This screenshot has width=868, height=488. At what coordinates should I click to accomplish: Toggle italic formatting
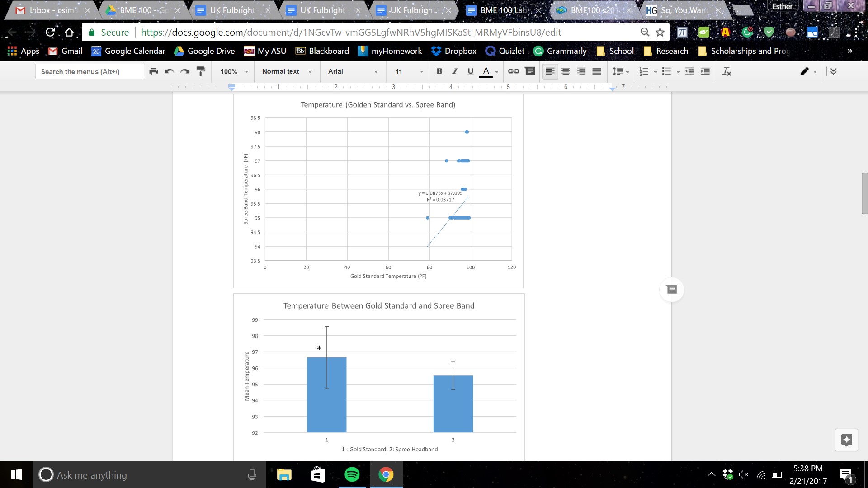coord(455,71)
